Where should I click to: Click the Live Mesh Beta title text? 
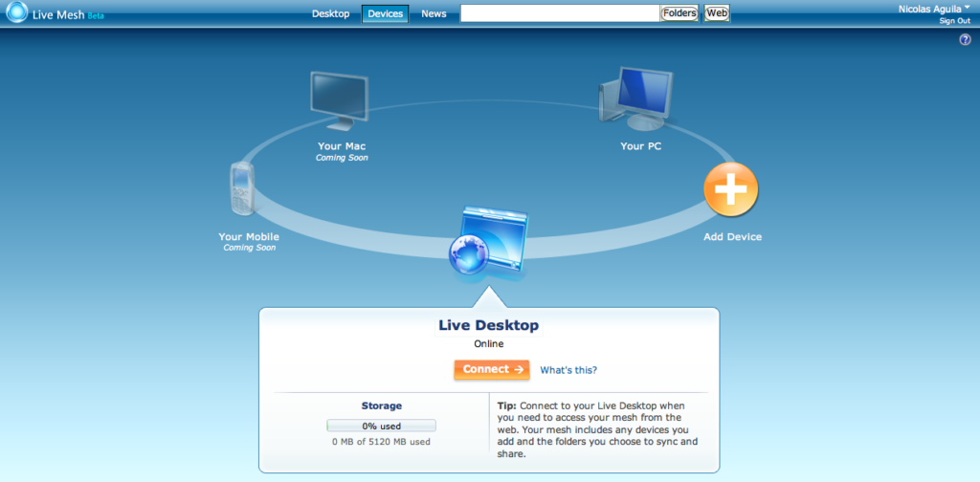[68, 14]
